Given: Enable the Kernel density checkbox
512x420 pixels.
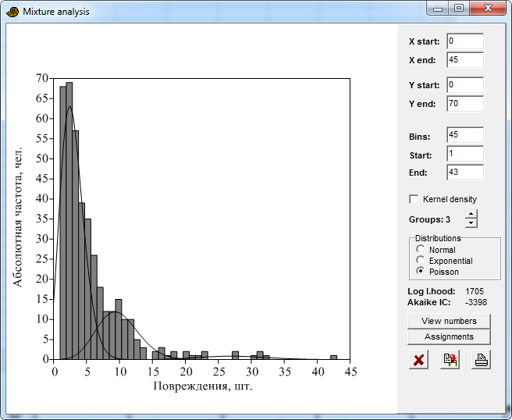Looking at the screenshot, I should point(414,199).
